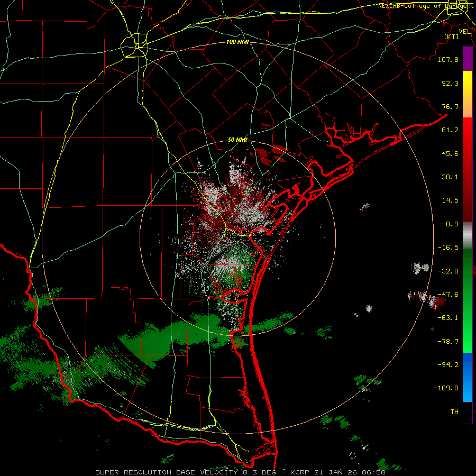Screen dimensions: 476x476
Task: Click the 50 NMI range ring label
Action: (x=237, y=140)
